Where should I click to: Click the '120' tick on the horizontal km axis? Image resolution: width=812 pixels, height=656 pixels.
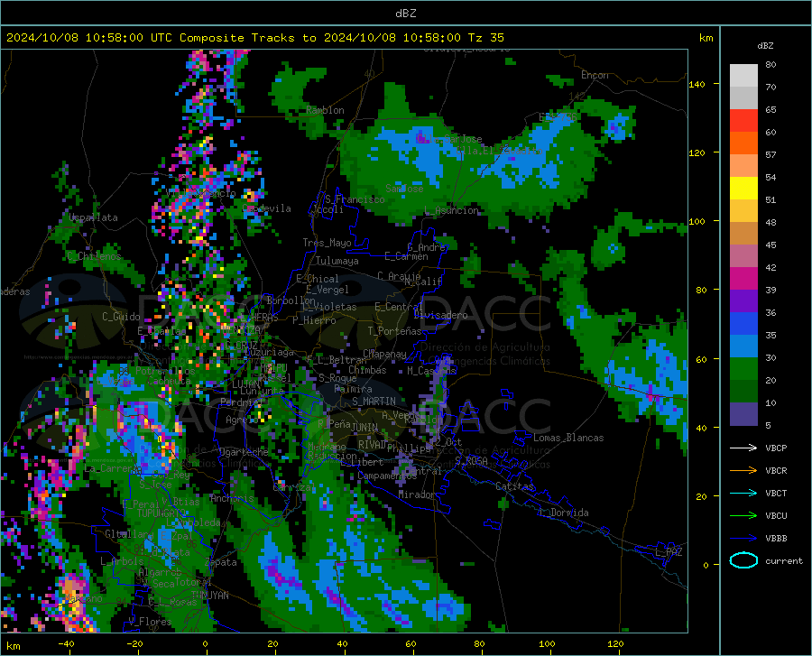(x=615, y=643)
